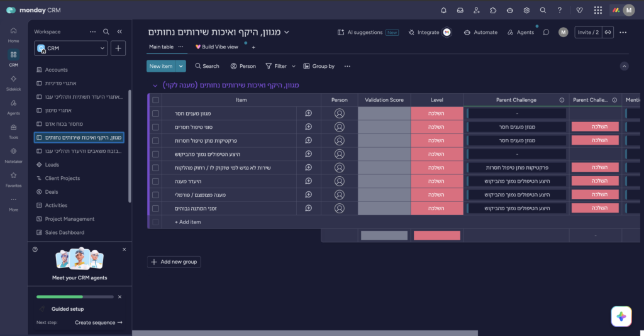Image resolution: width=644 pixels, height=336 pixels.
Task: Tick the checkbox for מגוון מענים חסר
Action: 155,113
